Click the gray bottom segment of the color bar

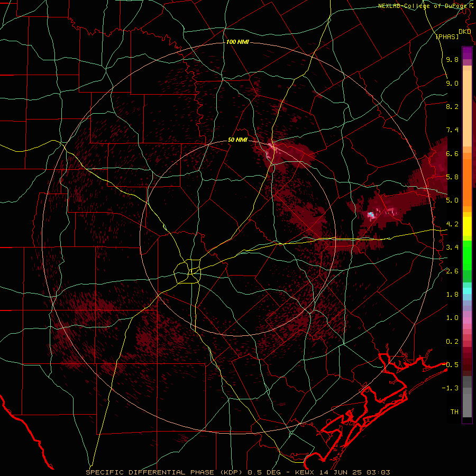pos(467,398)
